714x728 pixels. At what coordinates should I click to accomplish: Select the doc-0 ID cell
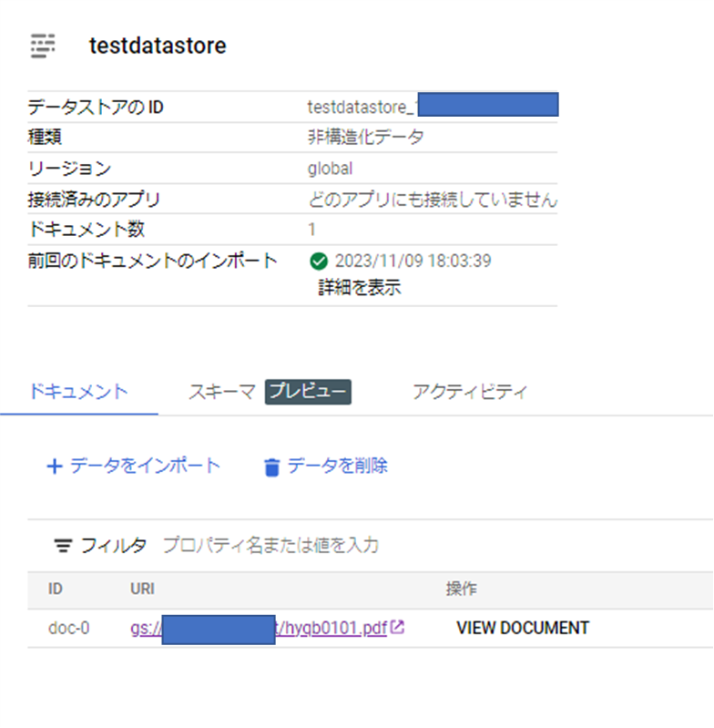pos(68,628)
